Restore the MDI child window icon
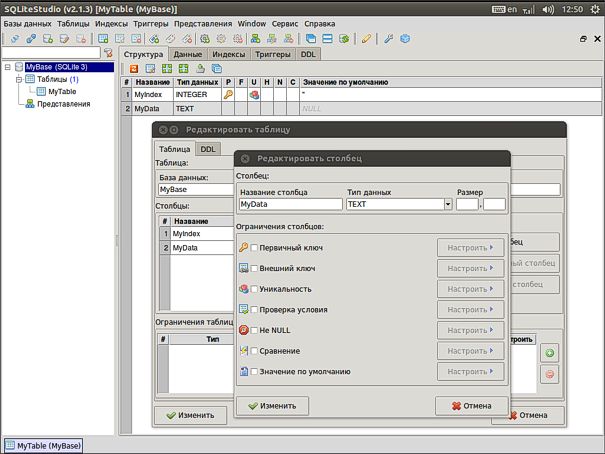Screen dimensions: 605x454 [x=583, y=39]
